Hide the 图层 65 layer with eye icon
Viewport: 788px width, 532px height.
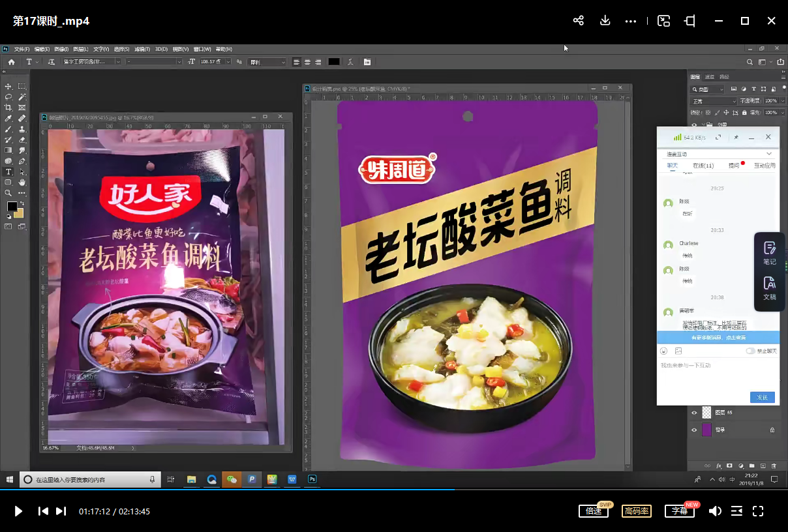tap(694, 412)
